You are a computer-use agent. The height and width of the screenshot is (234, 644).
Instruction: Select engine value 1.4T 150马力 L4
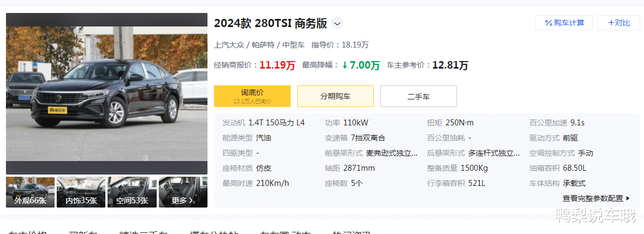tap(277, 123)
